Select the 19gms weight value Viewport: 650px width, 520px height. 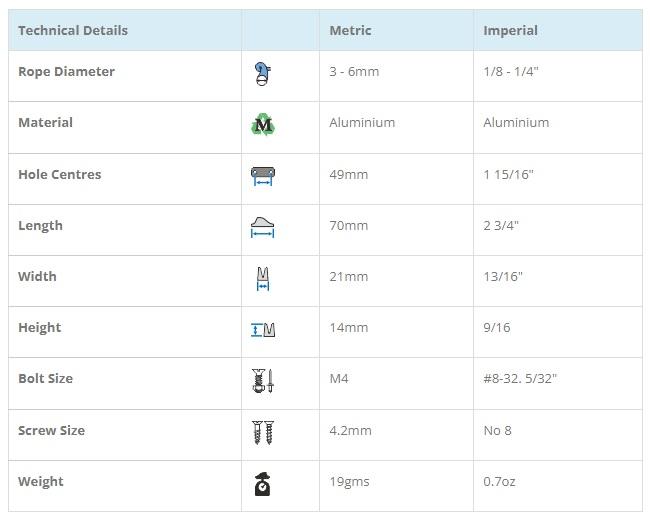tap(349, 482)
